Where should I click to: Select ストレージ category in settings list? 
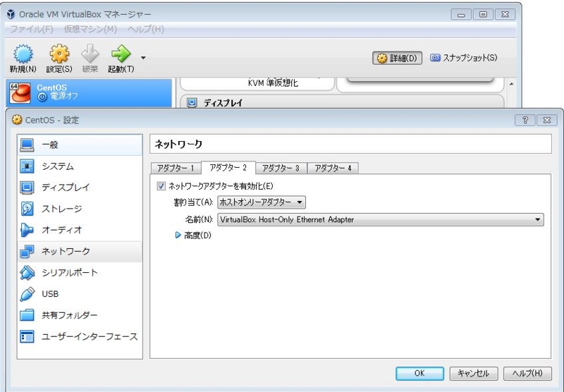[80, 209]
